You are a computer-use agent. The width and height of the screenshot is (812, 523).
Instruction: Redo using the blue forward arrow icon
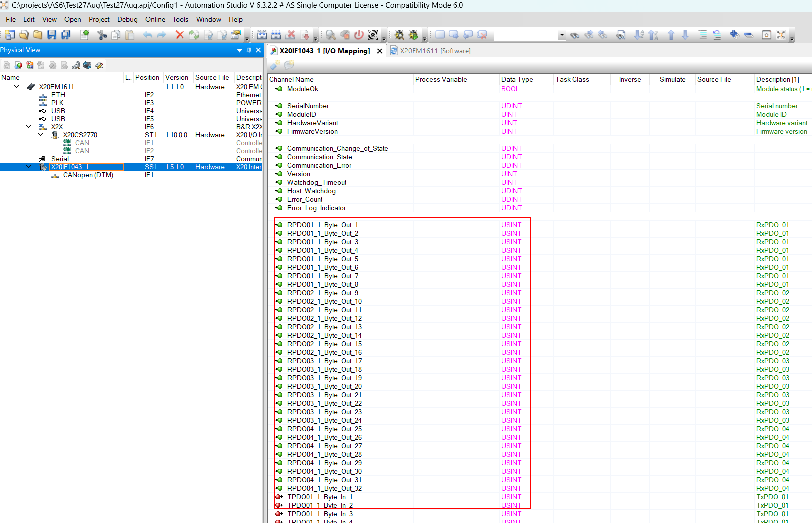pyautogui.click(x=161, y=35)
